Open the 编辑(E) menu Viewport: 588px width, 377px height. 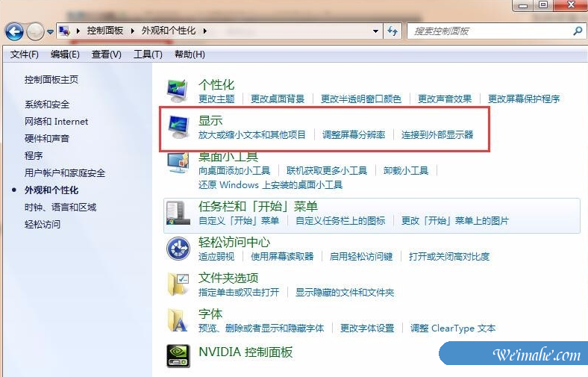65,54
